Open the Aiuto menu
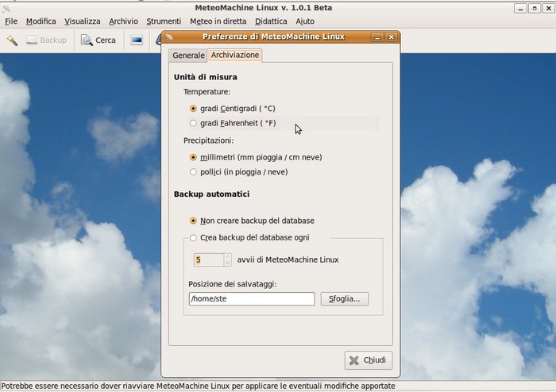 (305, 21)
